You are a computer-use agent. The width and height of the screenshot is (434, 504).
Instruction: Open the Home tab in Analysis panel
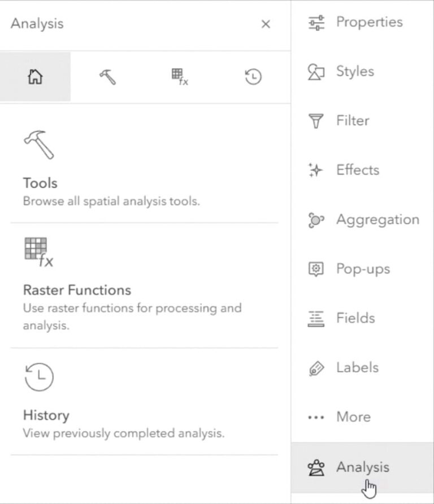coord(35,77)
